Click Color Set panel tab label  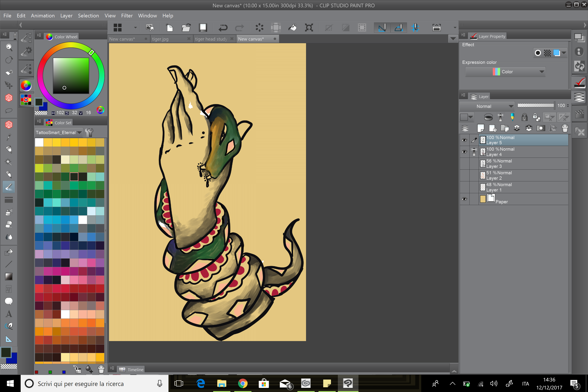63,123
